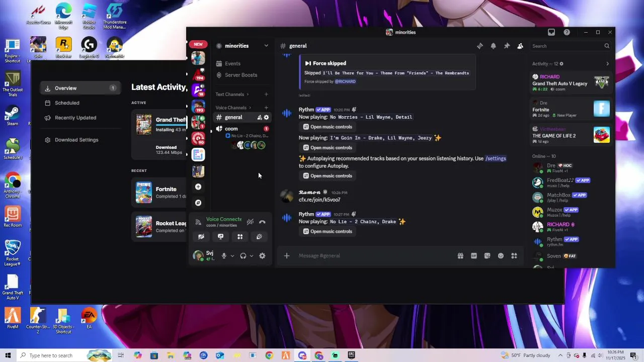Add a channel under Voice Channels

click(266, 108)
